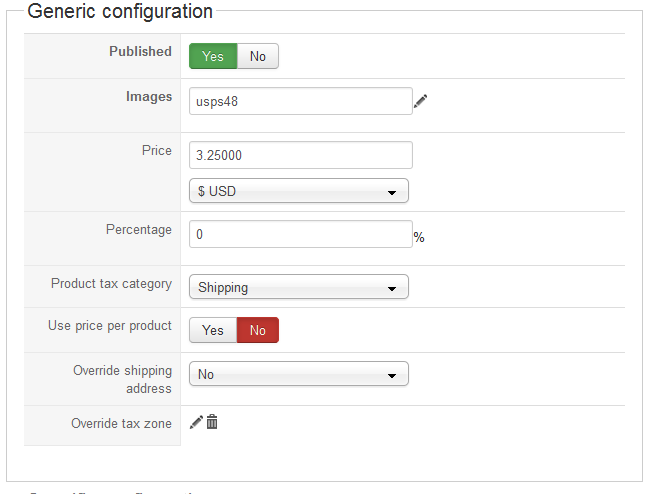
Task: Click the Images field label
Action: pyautogui.click(x=148, y=97)
